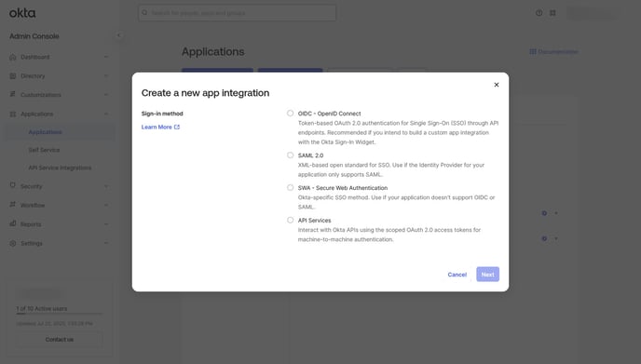The width and height of the screenshot is (641, 364).
Task: Expand the Dashboard chevron
Action: pos(106,57)
